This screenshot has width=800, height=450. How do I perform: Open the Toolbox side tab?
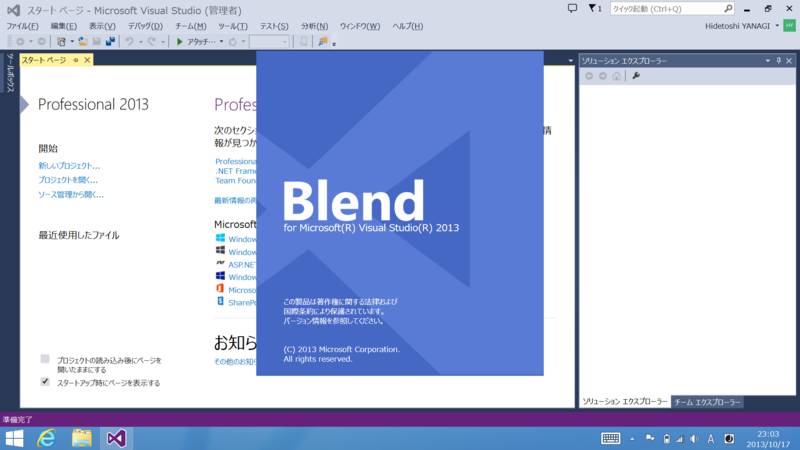pos(10,73)
